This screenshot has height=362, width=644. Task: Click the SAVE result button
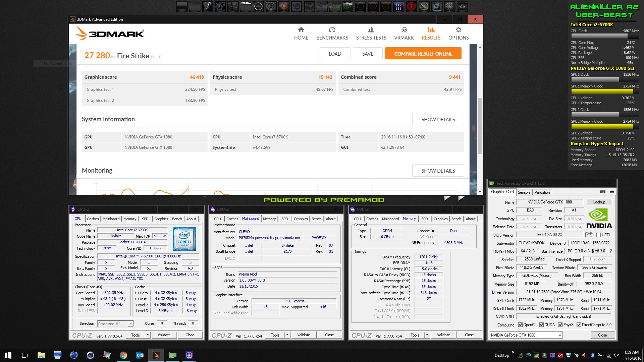click(368, 54)
